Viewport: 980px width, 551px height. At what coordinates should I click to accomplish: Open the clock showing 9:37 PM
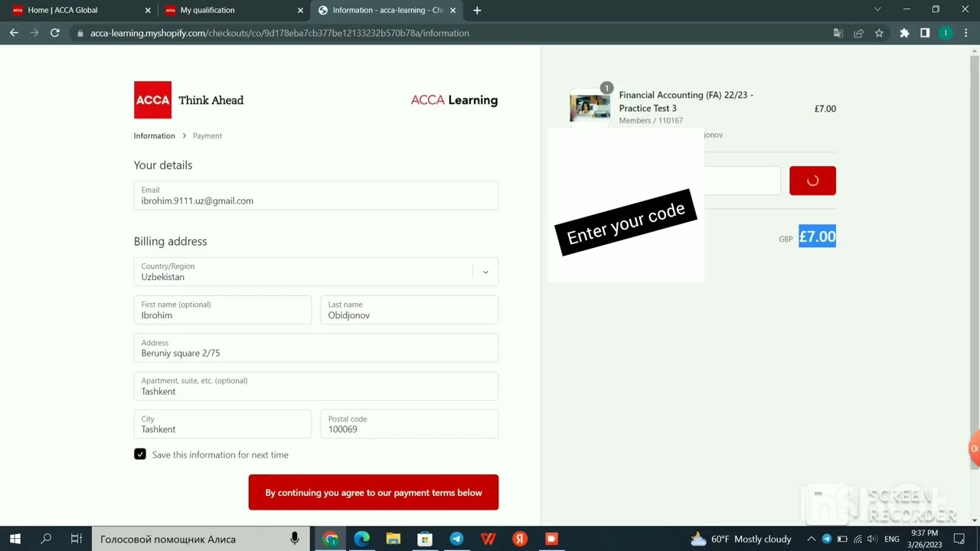point(925,539)
